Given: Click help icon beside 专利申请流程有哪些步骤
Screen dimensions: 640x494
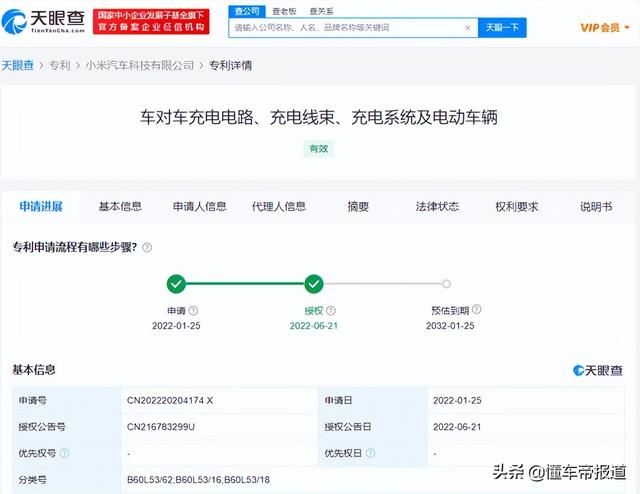Looking at the screenshot, I should (x=147, y=247).
